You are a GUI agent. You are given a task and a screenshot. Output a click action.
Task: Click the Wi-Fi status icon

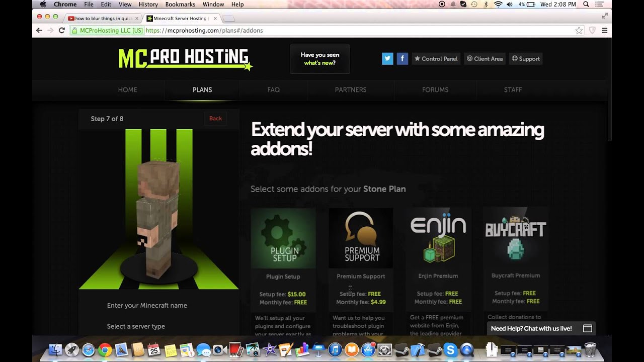point(498,4)
